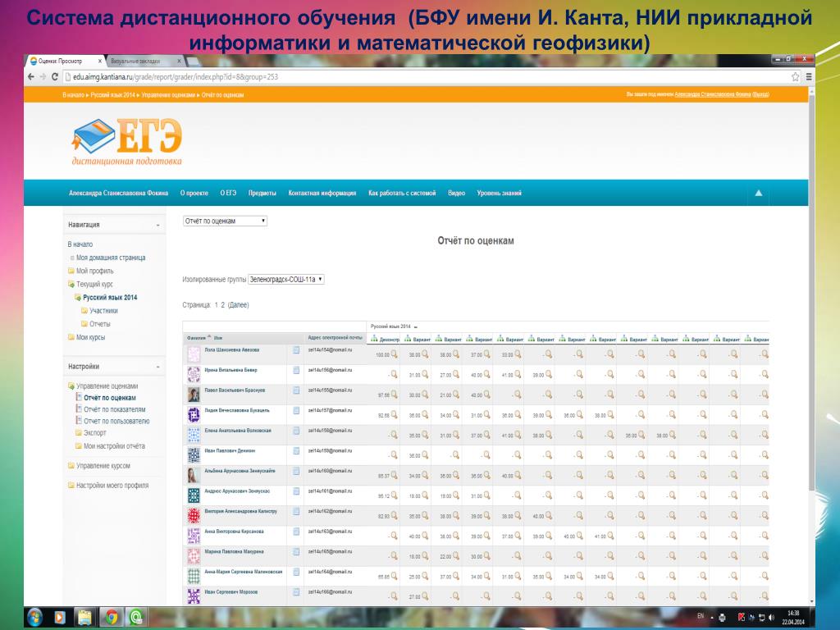Click the red Kaspersky tray icon
Image resolution: width=840 pixels, height=630 pixels.
(742, 618)
